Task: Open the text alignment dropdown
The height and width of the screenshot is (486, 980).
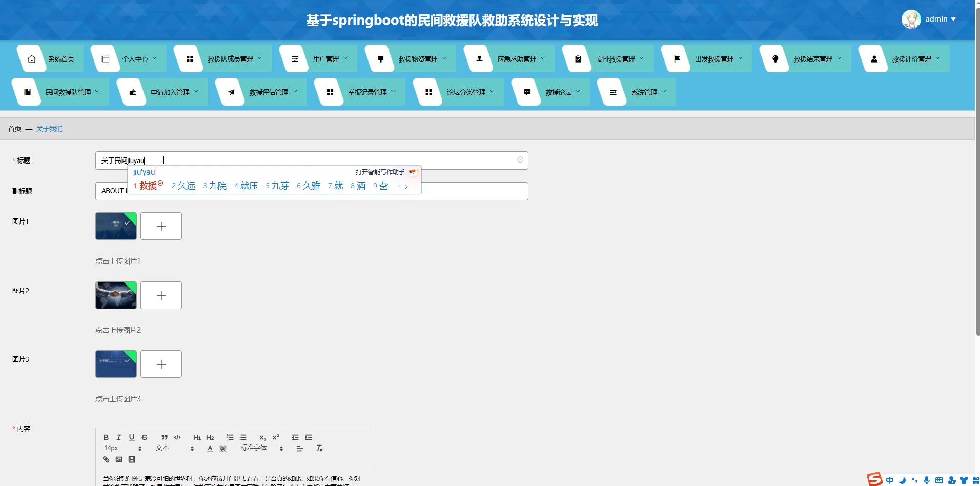Action: [x=300, y=449]
